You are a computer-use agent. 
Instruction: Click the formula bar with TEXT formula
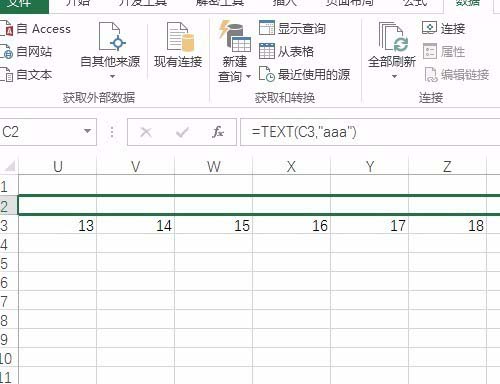pyautogui.click(x=370, y=132)
